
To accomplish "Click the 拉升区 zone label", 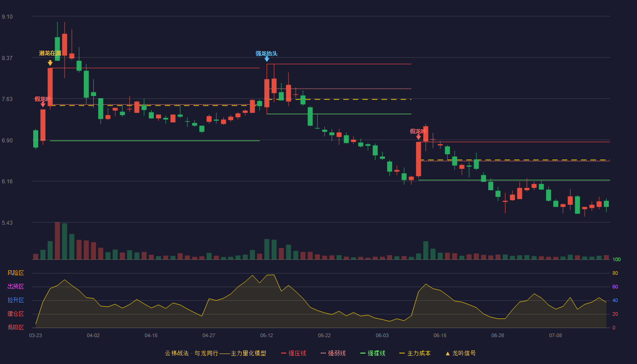I will [x=16, y=300].
